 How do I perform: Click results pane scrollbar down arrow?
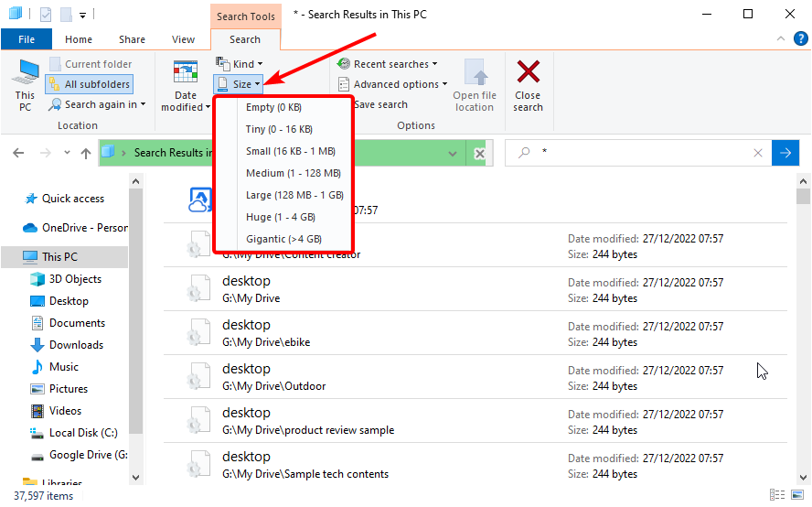point(803,478)
